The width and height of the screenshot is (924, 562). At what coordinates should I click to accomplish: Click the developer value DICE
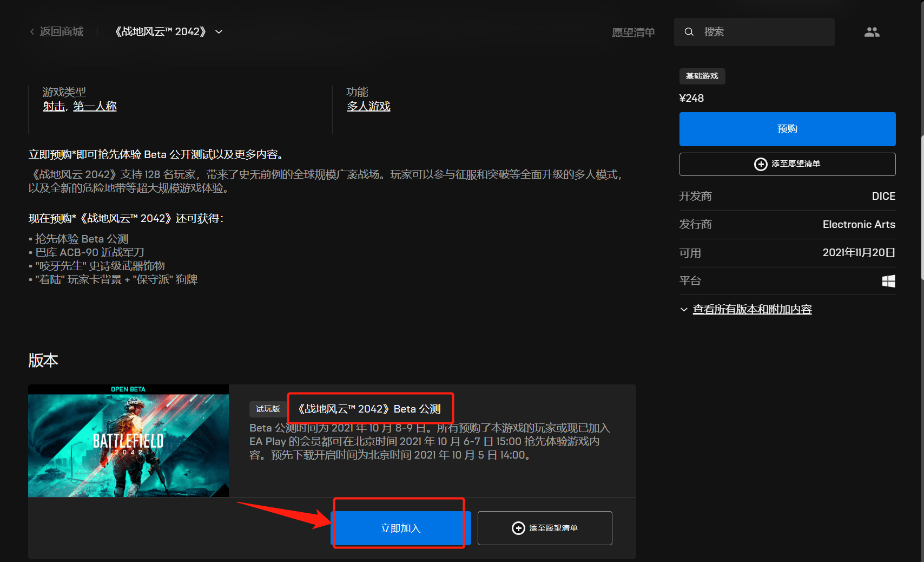pos(883,196)
